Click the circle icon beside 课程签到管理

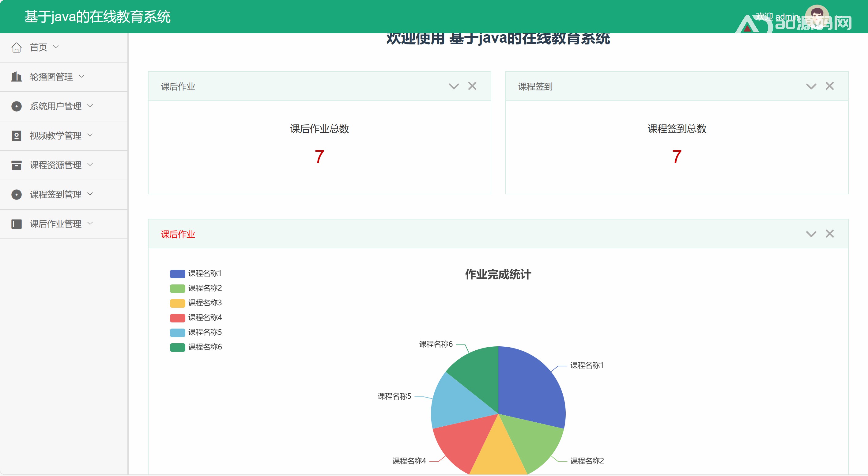[16, 195]
